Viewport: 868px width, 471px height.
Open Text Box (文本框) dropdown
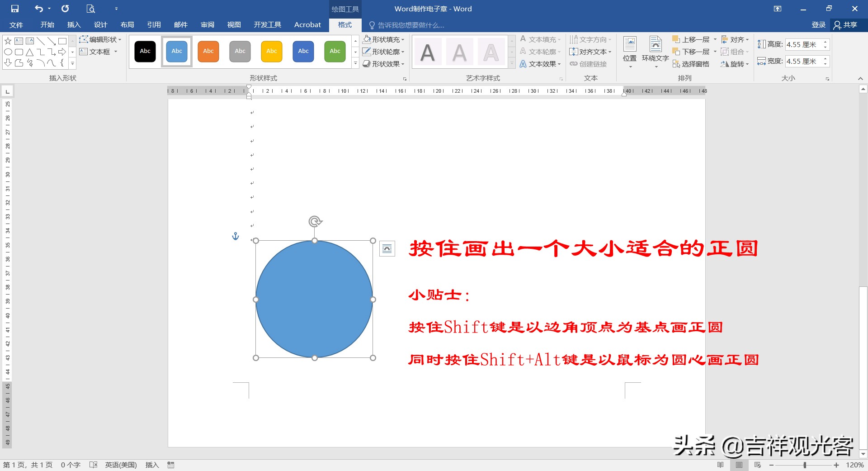coord(98,52)
